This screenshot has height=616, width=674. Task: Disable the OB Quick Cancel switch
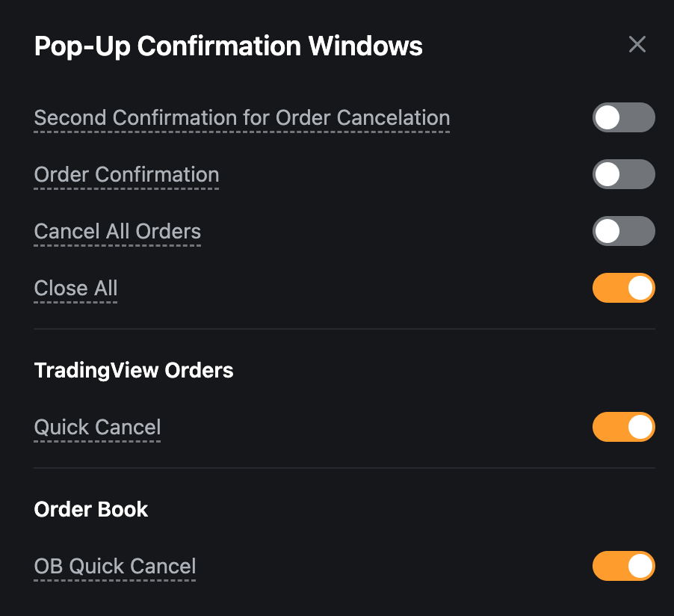623,567
